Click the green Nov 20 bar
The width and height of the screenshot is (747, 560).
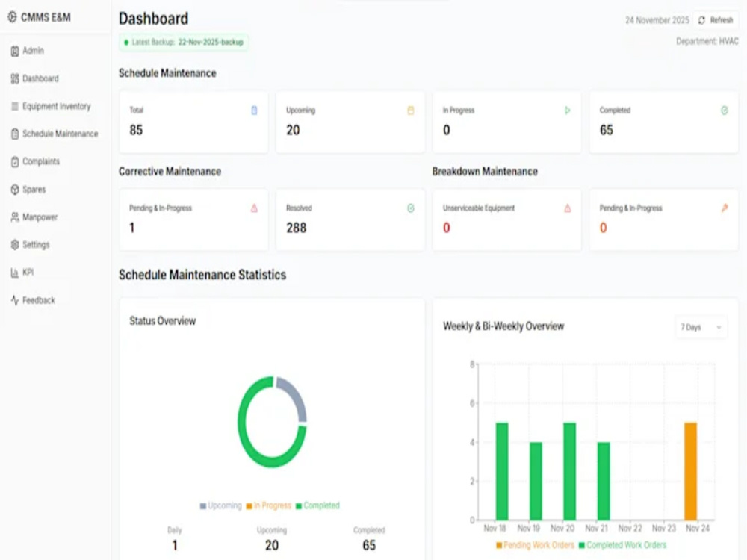pos(569,471)
